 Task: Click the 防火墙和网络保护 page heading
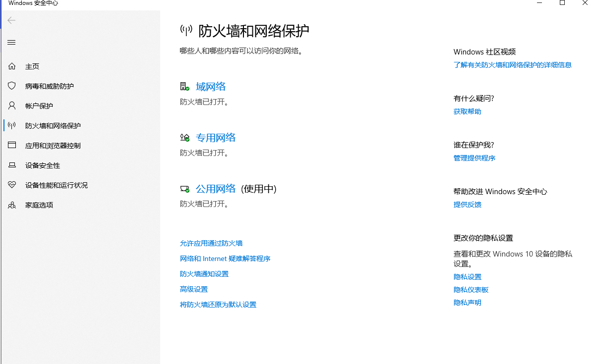click(254, 31)
